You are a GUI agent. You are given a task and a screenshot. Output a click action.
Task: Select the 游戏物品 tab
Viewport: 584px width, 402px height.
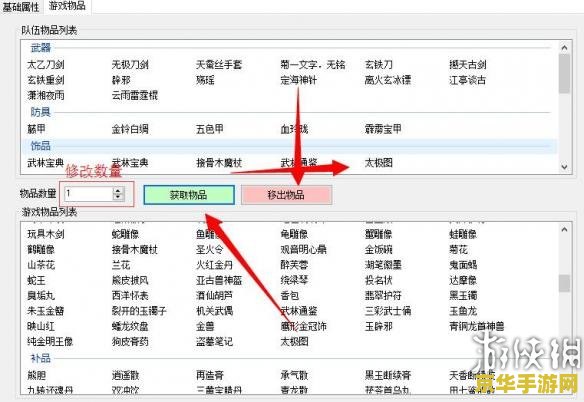coord(67,6)
